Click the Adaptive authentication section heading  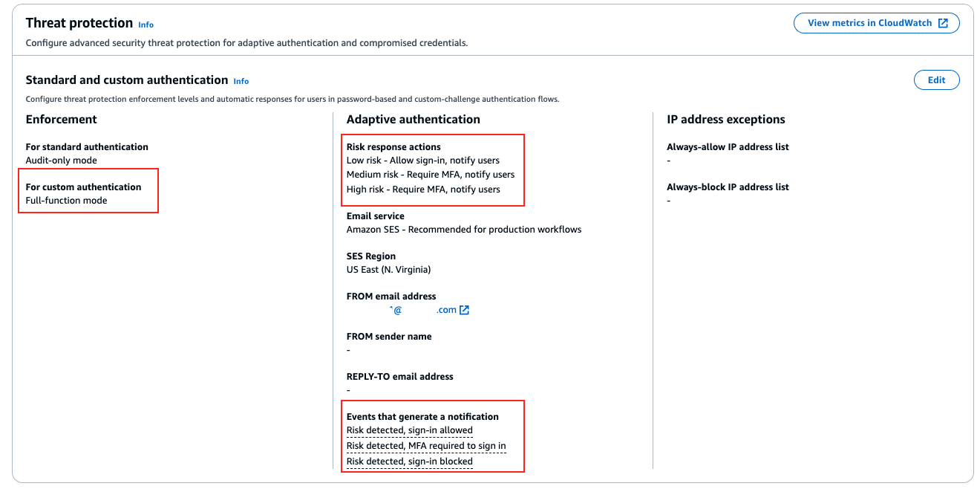pyautogui.click(x=413, y=119)
